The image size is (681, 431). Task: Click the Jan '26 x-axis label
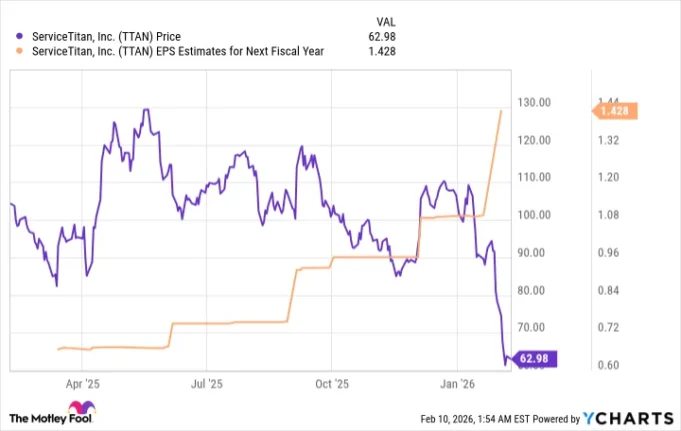[457, 383]
